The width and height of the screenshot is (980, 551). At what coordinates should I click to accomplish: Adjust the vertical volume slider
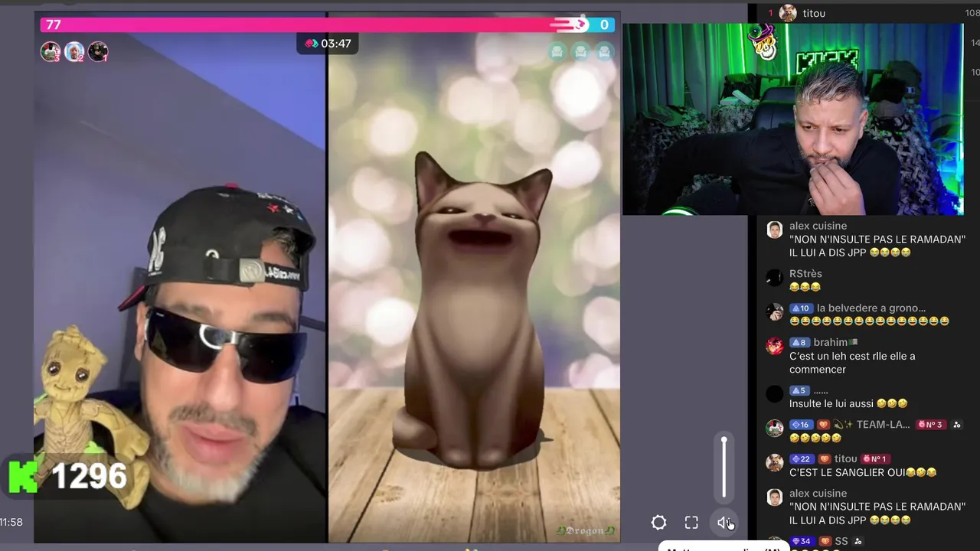click(x=724, y=468)
